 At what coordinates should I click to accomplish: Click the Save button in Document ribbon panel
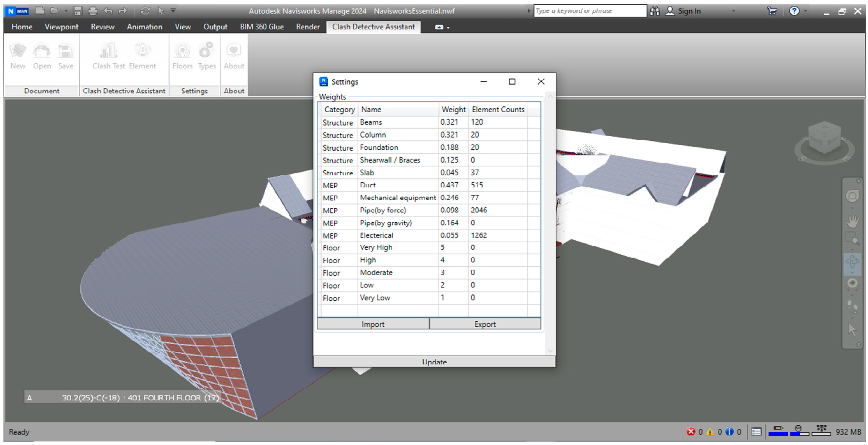point(65,56)
